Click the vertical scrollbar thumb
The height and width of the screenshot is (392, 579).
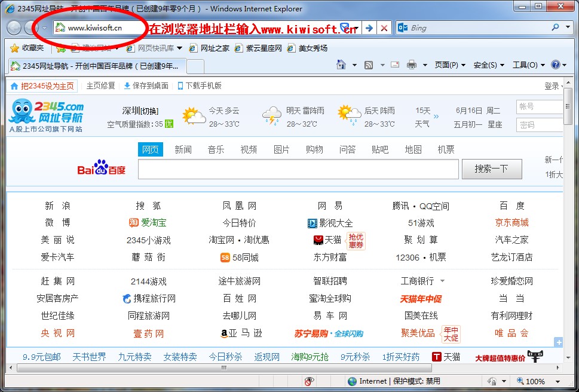tap(568, 107)
